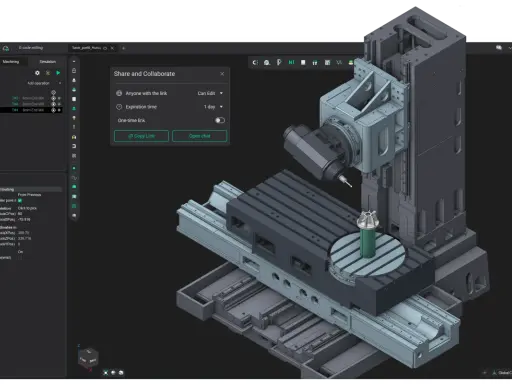Click the globe icon beside Anyone with the link

[x=119, y=93]
